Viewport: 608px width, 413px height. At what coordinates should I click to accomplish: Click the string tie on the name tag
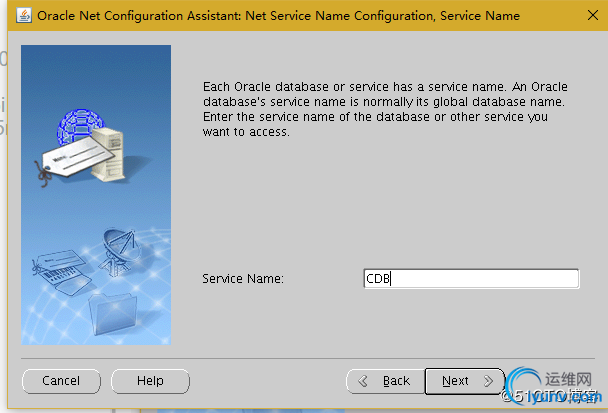(x=43, y=170)
